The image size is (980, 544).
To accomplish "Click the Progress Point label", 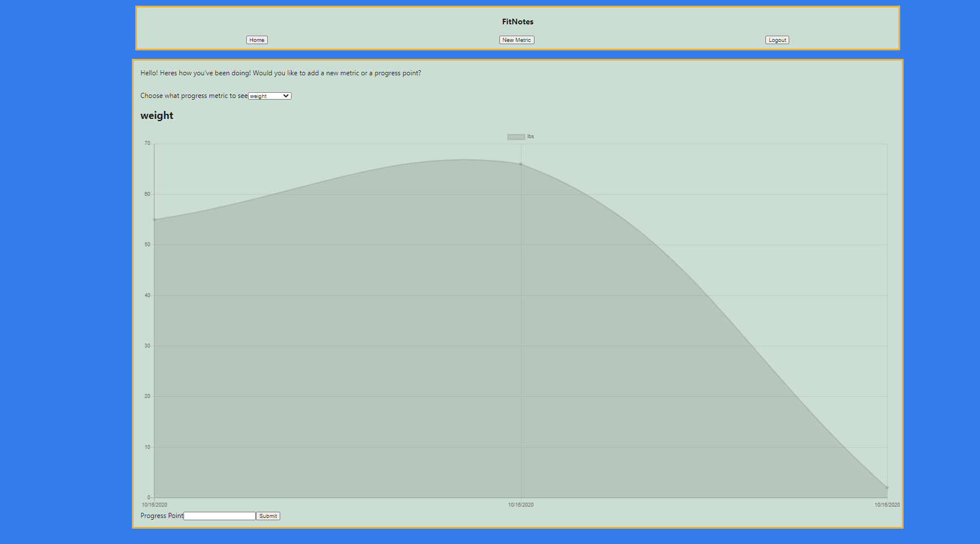I will point(162,516).
